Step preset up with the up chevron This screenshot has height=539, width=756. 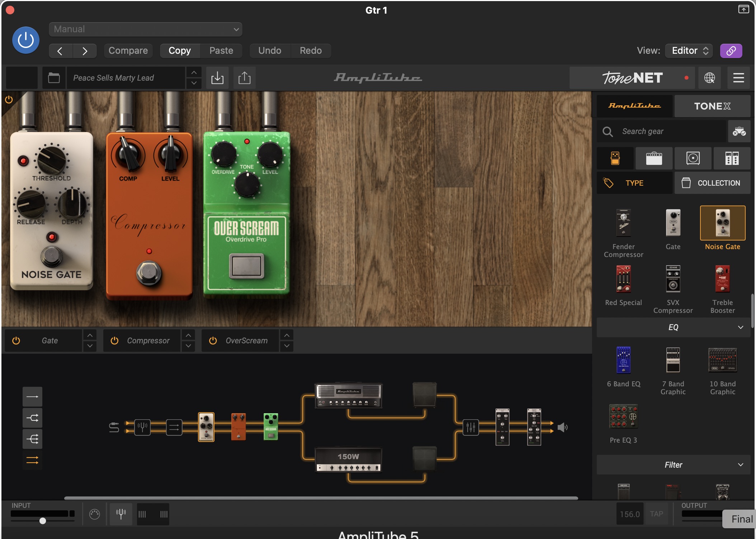[194, 73]
